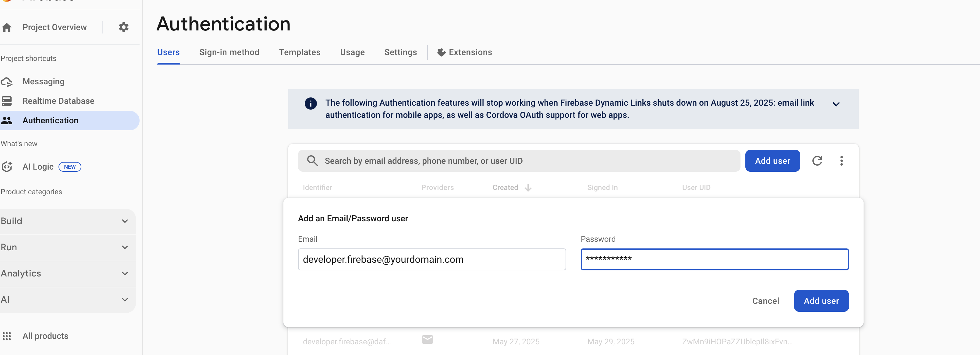The width and height of the screenshot is (980, 355).
Task: Expand the AI category
Action: tap(124, 300)
